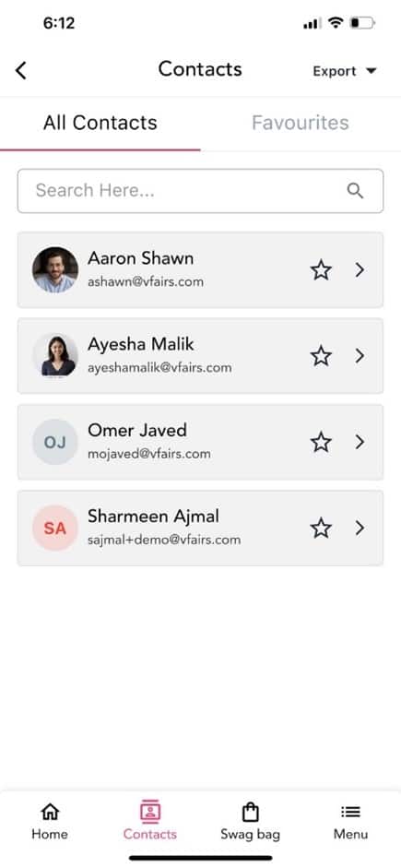
Task: Select the Contacts bottom nav icon
Action: 150,812
